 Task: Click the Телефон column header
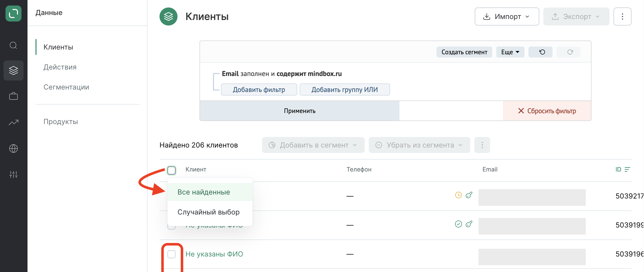[359, 169]
